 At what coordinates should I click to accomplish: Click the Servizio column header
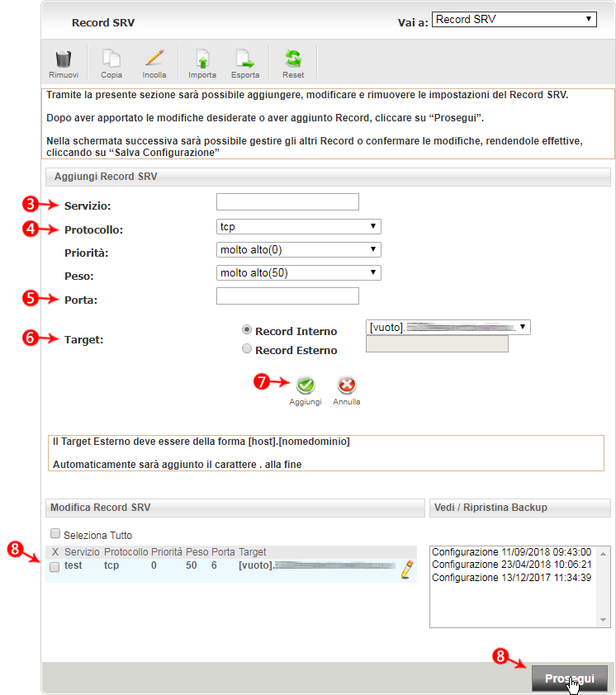click(82, 552)
